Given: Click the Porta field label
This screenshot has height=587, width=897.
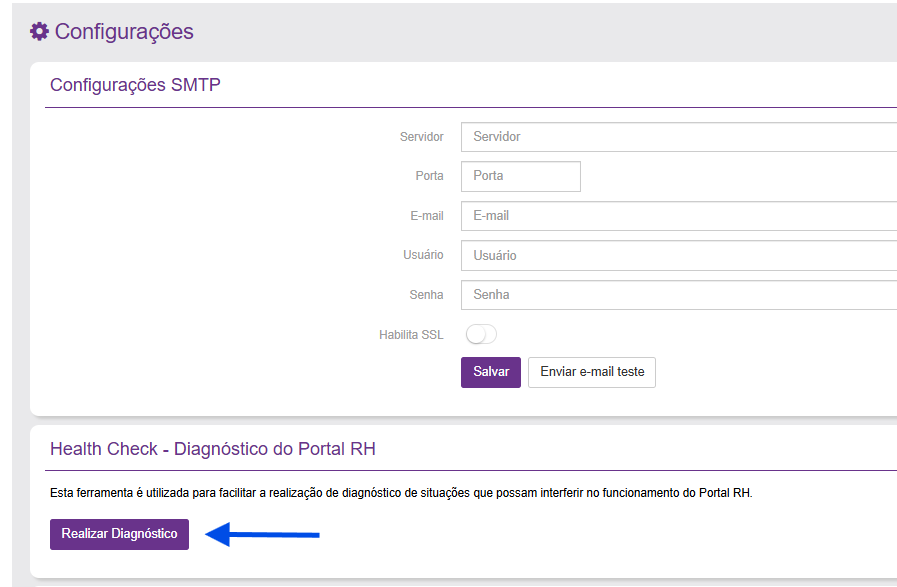Looking at the screenshot, I should [429, 176].
